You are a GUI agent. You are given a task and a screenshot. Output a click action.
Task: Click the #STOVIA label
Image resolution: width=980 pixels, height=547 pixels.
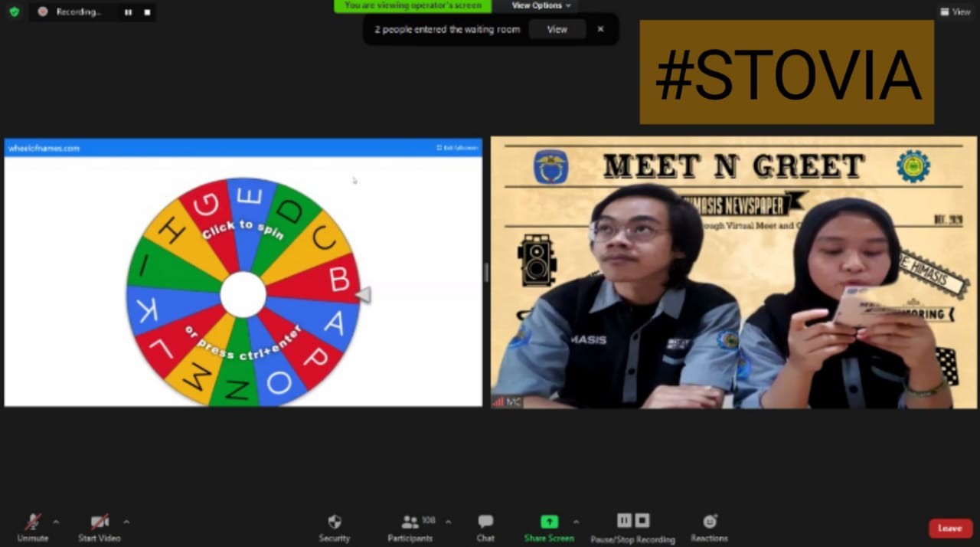click(787, 72)
